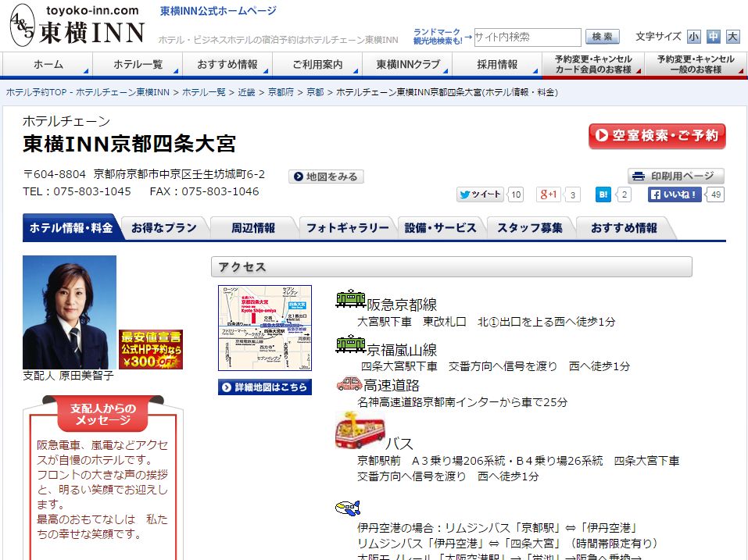Screen dimensions: 748x560
Task: Click the Facebook like count 49
Action: pyautogui.click(x=715, y=194)
